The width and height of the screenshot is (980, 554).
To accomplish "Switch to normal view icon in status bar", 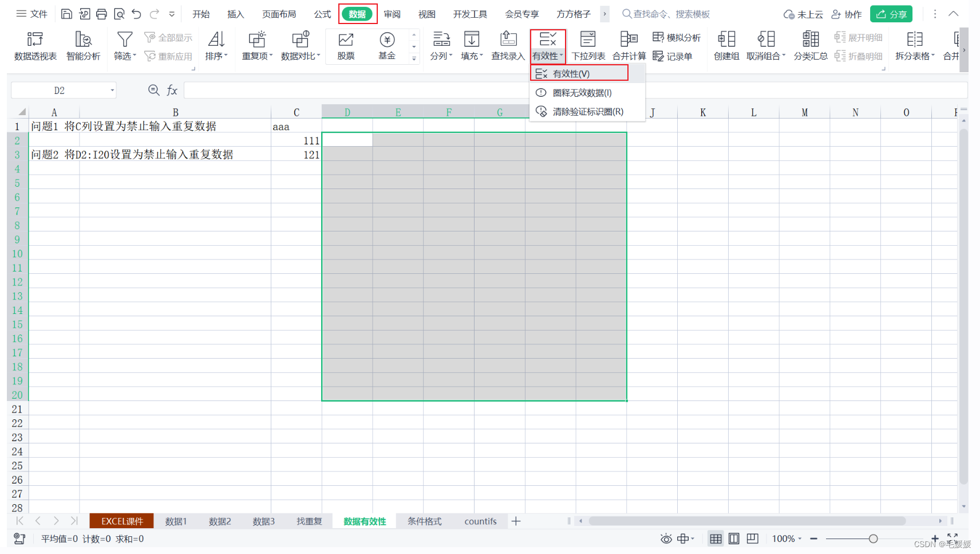I will [x=716, y=539].
